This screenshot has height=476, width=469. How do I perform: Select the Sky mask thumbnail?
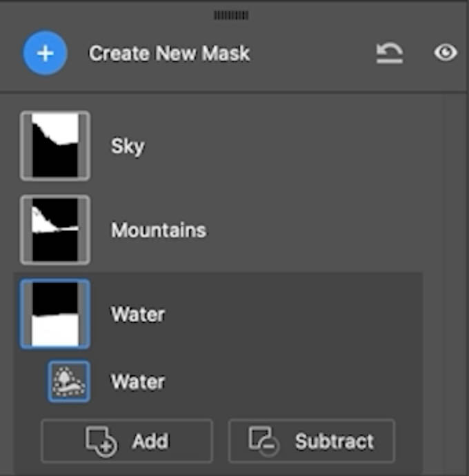pos(55,146)
